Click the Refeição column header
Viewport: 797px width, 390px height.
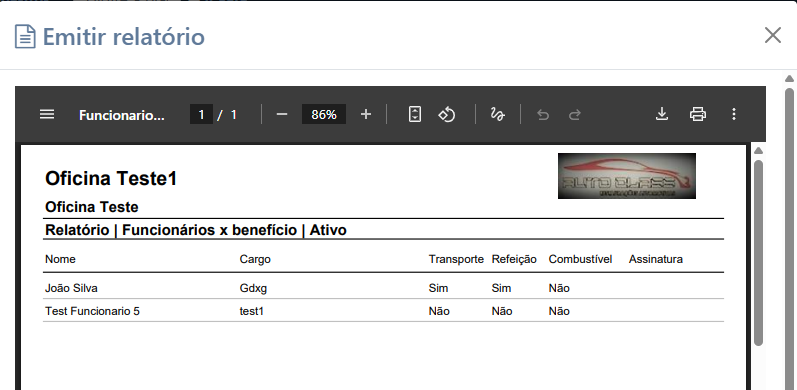point(514,259)
